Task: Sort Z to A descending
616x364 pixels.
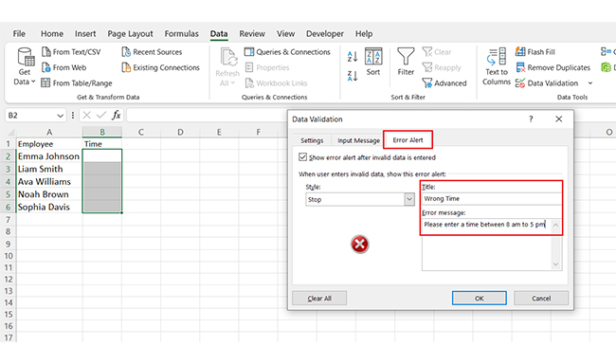Action: pos(353,76)
